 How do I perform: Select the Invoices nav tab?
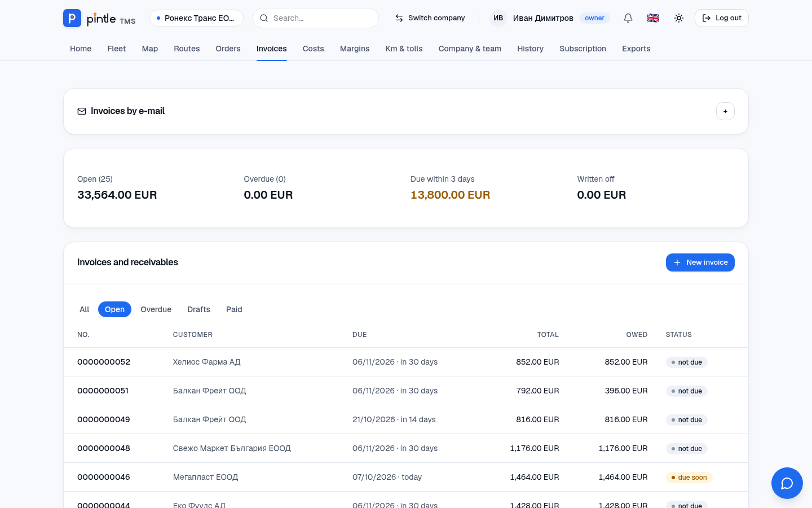pos(272,49)
